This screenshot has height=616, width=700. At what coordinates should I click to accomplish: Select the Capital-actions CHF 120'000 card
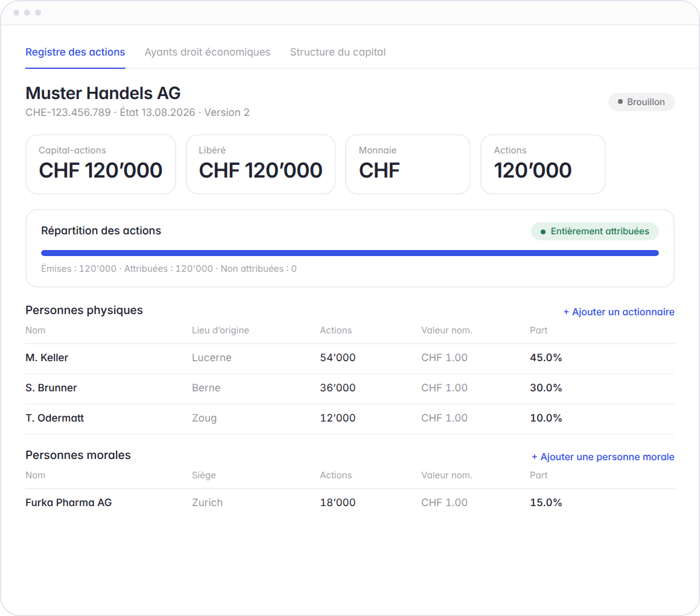101,164
